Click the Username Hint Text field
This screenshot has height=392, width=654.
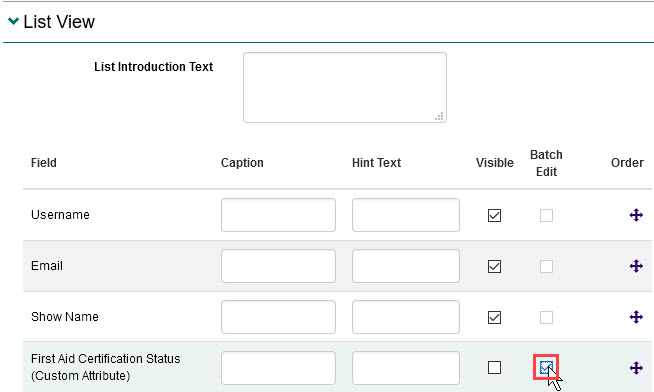click(x=406, y=215)
